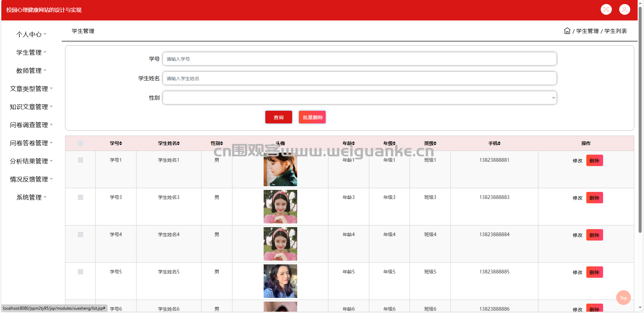Sort table by 班级 column
This screenshot has height=313, width=644.
(430, 143)
